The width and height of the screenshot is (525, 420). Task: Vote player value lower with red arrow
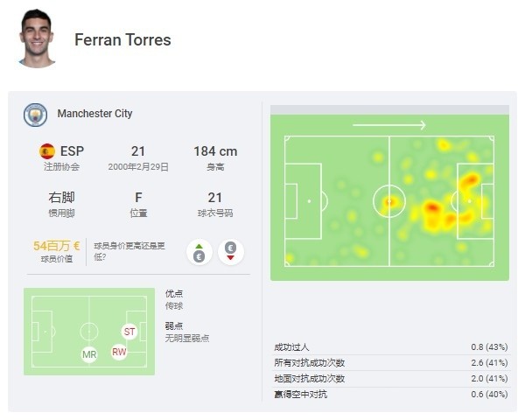tap(230, 252)
